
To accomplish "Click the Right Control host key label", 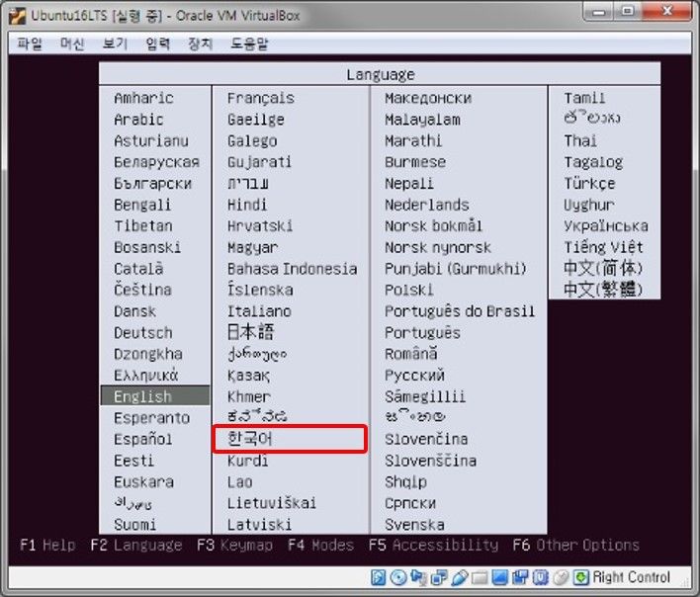I will [631, 577].
